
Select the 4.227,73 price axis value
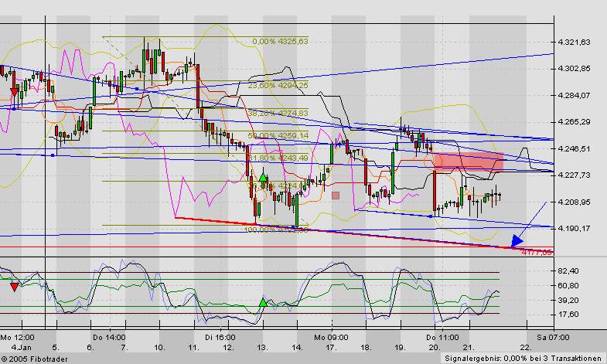click(x=574, y=175)
